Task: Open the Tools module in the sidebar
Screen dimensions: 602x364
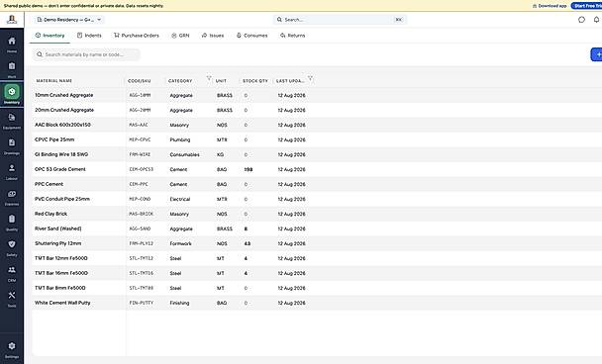Action: pyautogui.click(x=12, y=299)
